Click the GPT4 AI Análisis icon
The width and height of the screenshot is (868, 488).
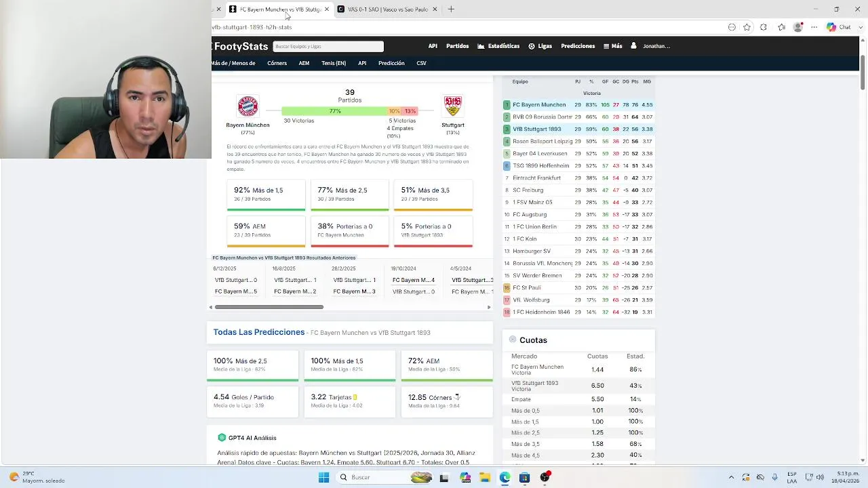pos(222,438)
